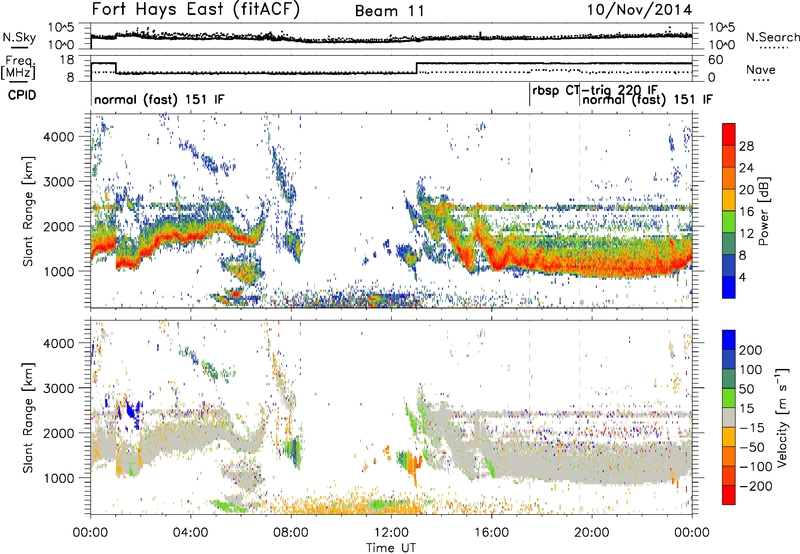Click the 'Freq. [MHz]' axis label
800x554 pixels.
click(18, 68)
